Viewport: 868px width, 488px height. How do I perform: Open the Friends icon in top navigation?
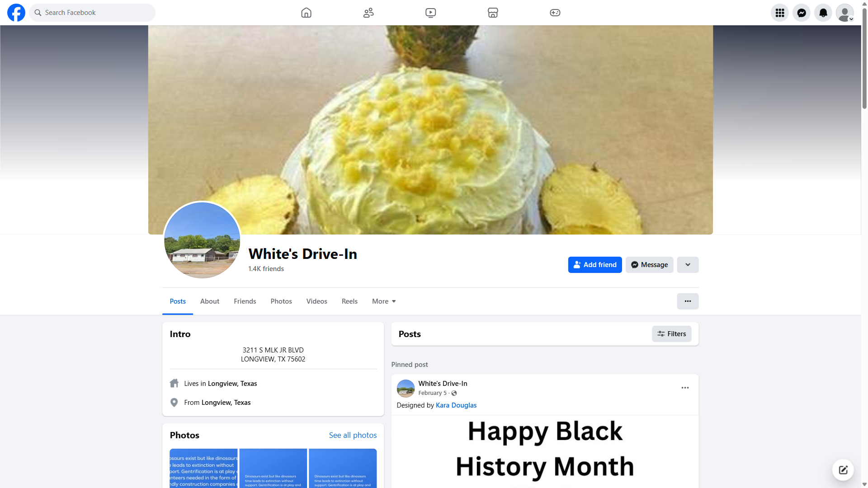pyautogui.click(x=368, y=13)
